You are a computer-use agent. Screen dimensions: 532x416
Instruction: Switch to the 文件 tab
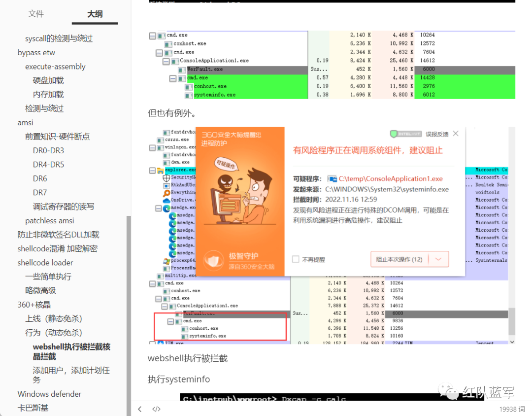(x=36, y=14)
